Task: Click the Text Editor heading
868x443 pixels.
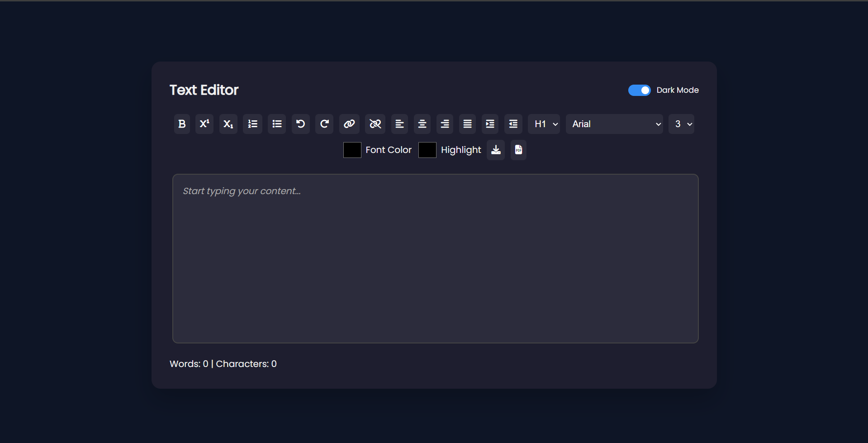Action: click(204, 90)
